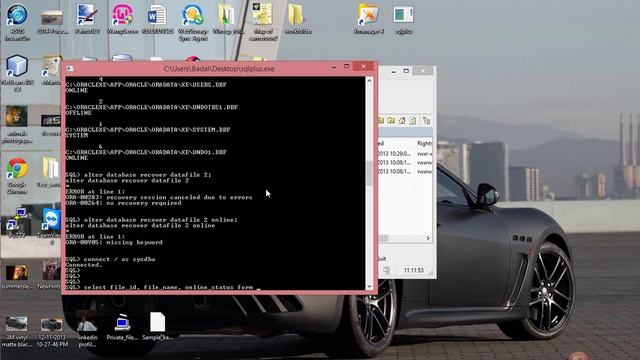Click the sqlplus window title bar icon

[x=70, y=69]
